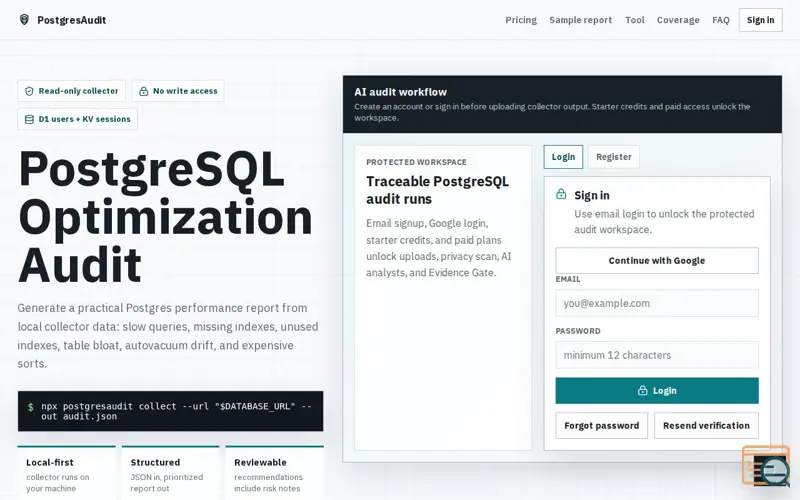Screen dimensions: 800x500
Task: Click the Read-only collector badge text
Action: (x=78, y=91)
